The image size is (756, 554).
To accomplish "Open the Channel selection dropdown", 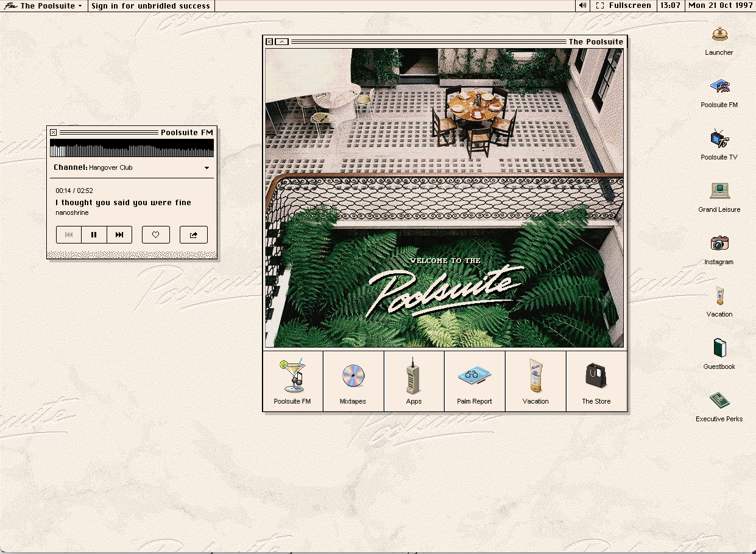I will click(207, 167).
